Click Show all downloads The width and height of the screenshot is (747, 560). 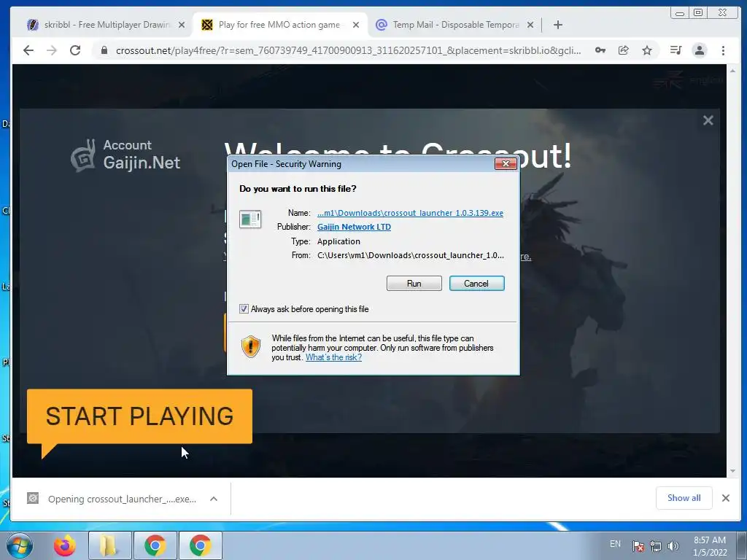pyautogui.click(x=684, y=497)
